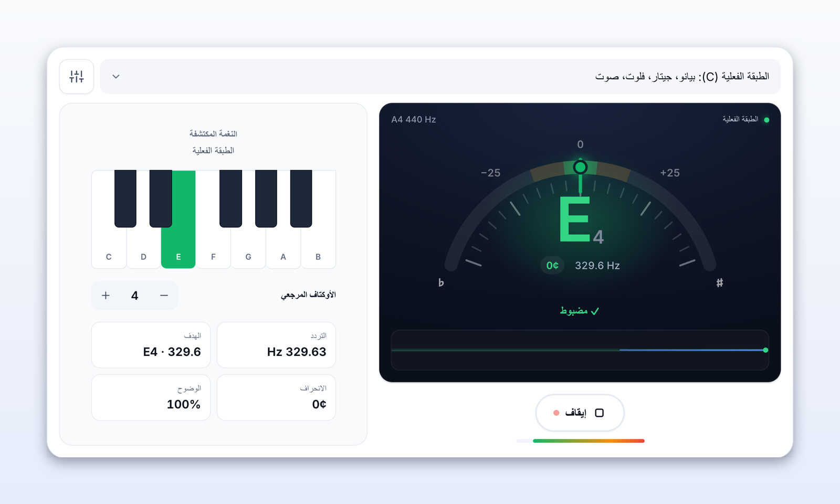The image size is (840, 504).
Task: Expand the instrument pitch dropdown
Action: point(440,77)
